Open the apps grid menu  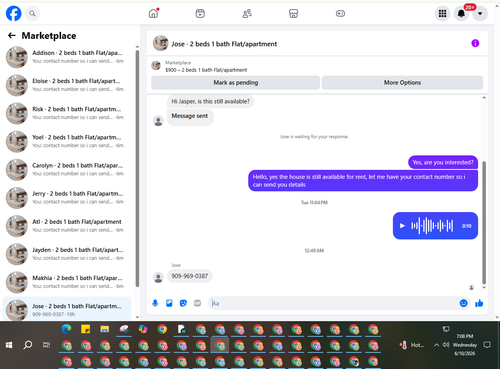point(442,13)
